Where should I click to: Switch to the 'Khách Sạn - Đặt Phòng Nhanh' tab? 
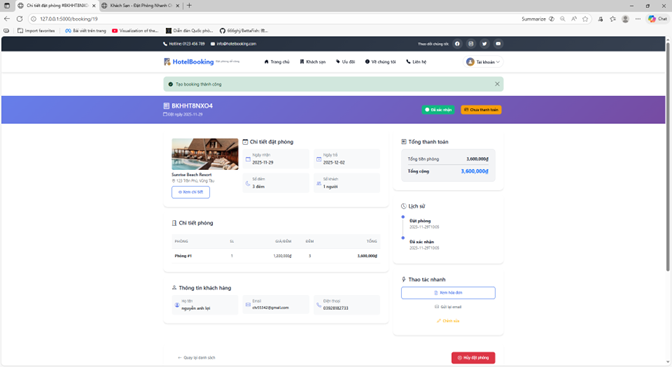140,6
